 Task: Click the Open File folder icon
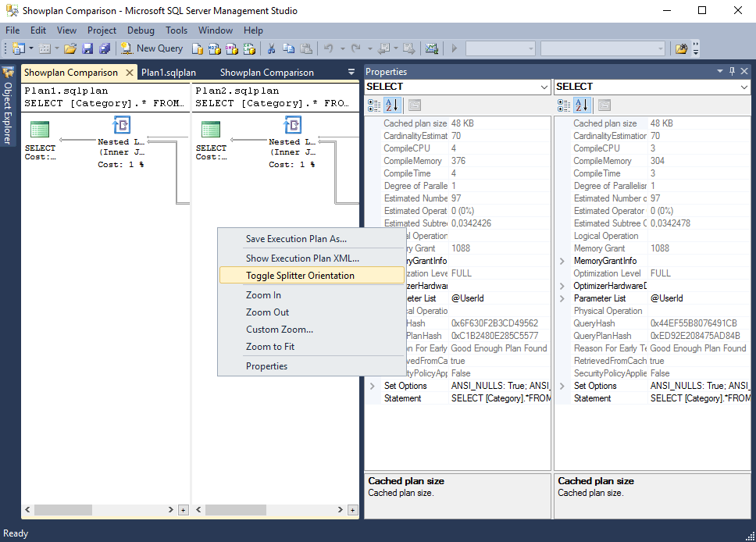click(70, 48)
